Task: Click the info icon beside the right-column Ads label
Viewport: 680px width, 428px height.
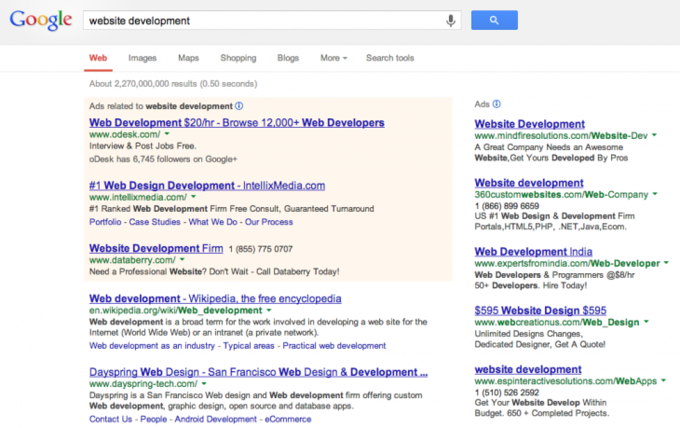Action: [x=497, y=104]
